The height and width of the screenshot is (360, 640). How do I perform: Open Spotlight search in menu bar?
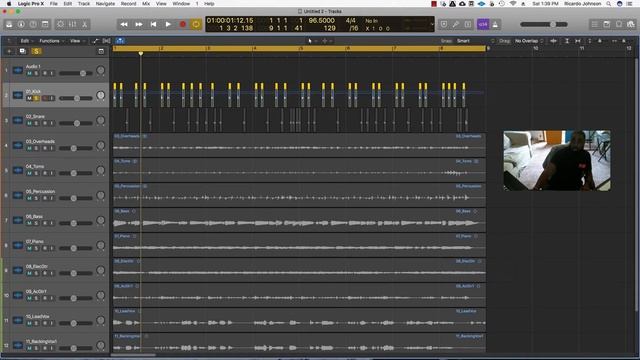point(609,4)
